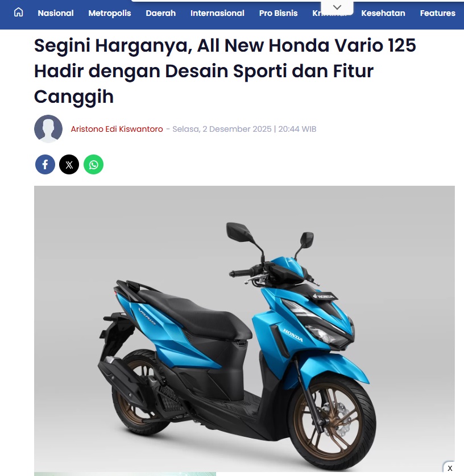Expand the top collapse chevron tab

click(337, 7)
